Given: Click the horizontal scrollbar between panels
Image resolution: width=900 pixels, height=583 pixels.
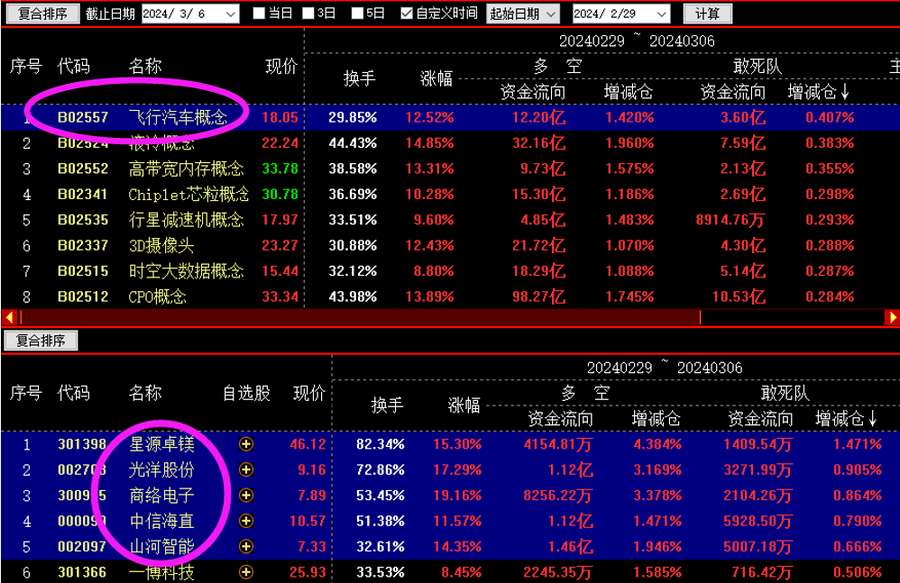Looking at the screenshot, I should tap(450, 318).
